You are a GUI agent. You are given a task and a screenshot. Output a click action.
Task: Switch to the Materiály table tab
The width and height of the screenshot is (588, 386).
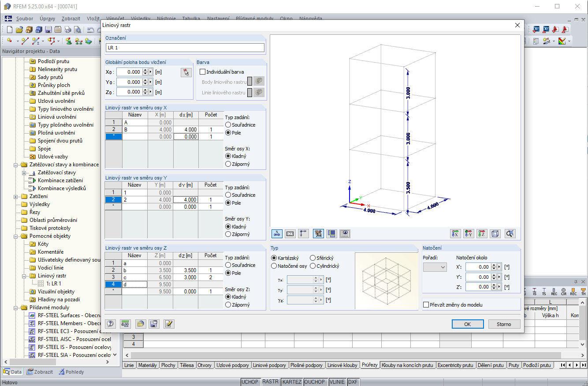point(147,365)
